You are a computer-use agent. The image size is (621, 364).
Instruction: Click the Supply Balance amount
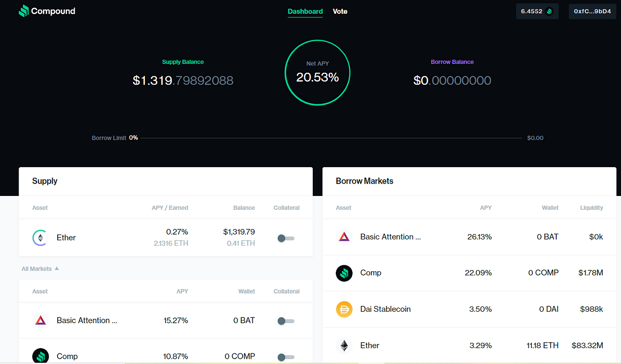pos(183,80)
